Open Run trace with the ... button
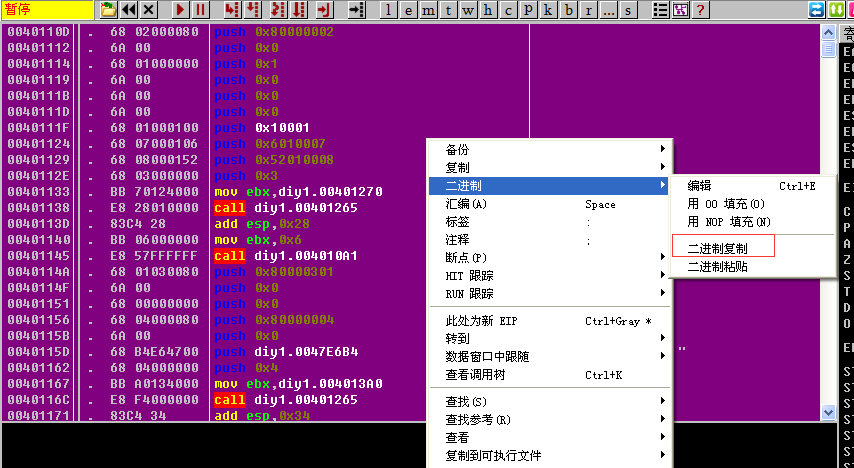The width and height of the screenshot is (854, 468). tap(609, 9)
